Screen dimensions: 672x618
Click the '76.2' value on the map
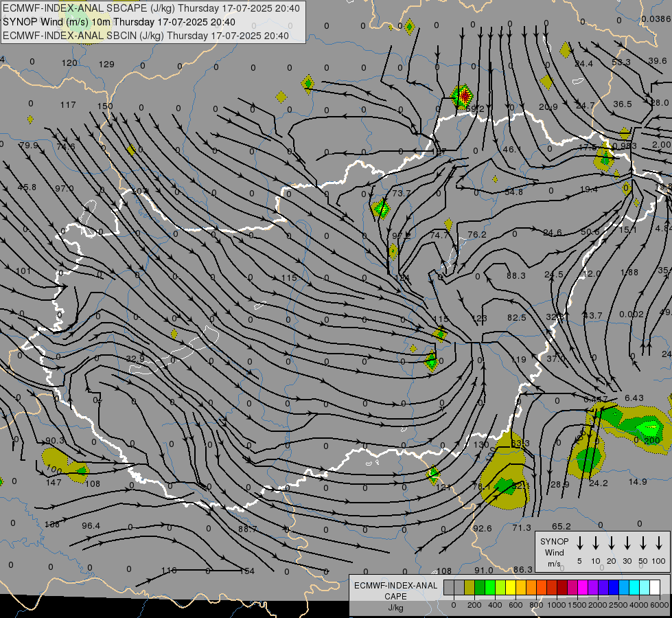coord(477,235)
